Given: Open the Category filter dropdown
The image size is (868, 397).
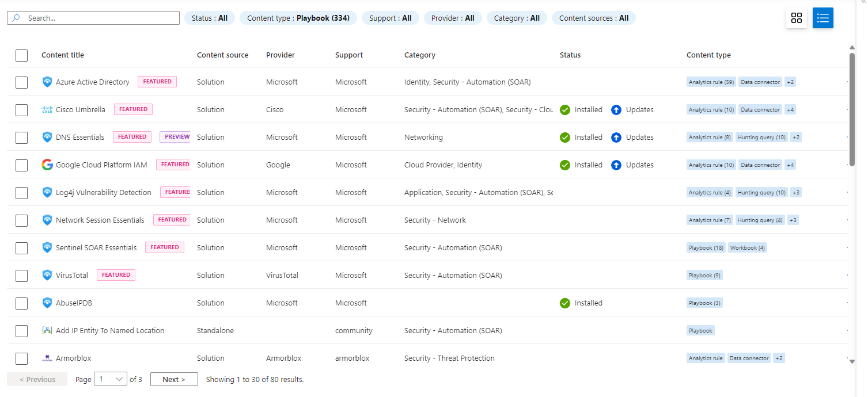Looking at the screenshot, I should [517, 18].
